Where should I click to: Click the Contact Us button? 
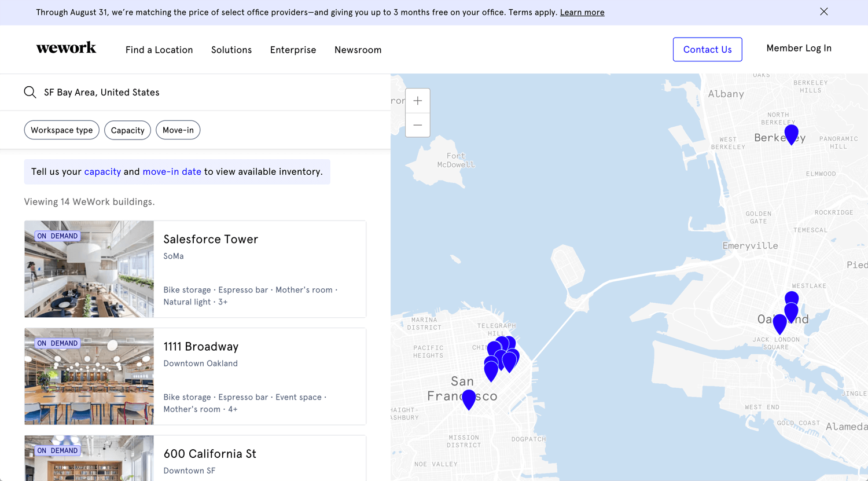click(707, 49)
